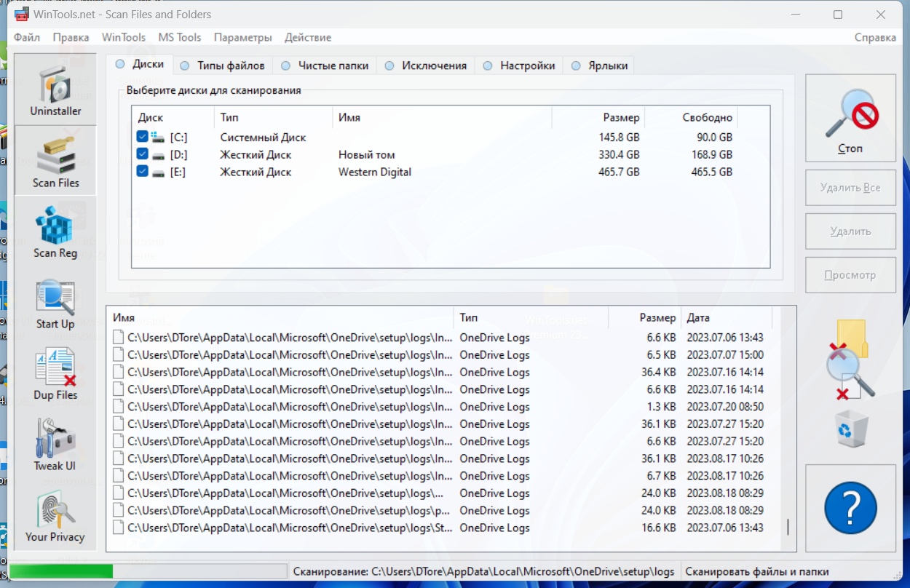The width and height of the screenshot is (910, 588).
Task: Open the MS Tools menu
Action: (x=180, y=37)
